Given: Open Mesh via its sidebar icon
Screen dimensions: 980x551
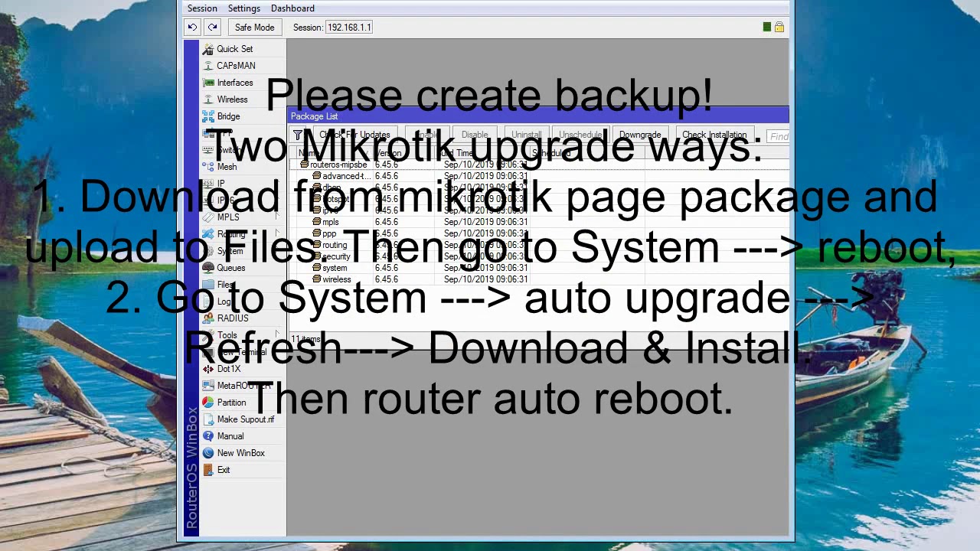Looking at the screenshot, I should 207,167.
